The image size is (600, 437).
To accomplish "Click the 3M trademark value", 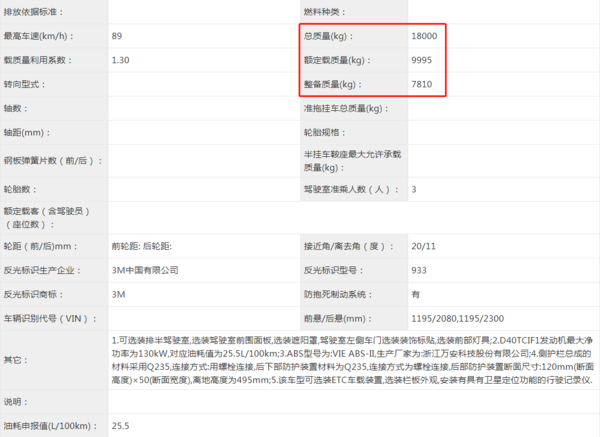I will 118,294.
